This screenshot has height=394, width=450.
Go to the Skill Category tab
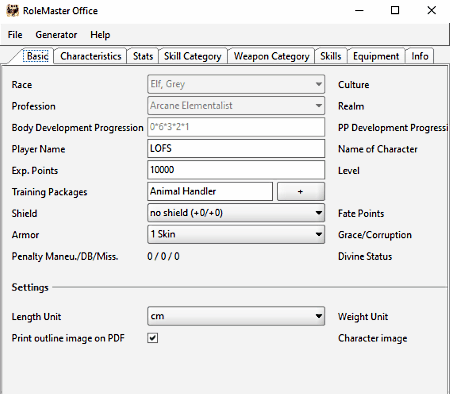pos(193,56)
